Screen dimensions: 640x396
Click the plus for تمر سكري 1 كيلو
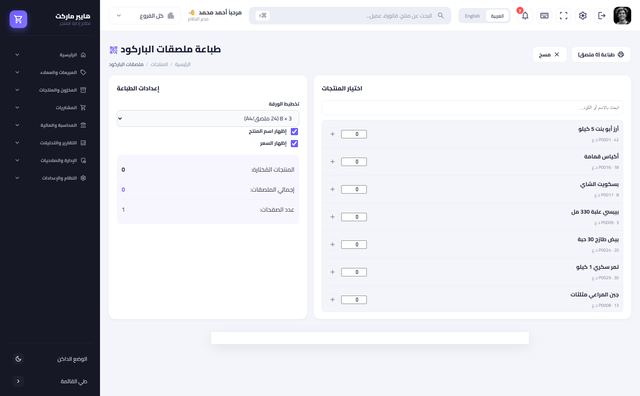332,272
